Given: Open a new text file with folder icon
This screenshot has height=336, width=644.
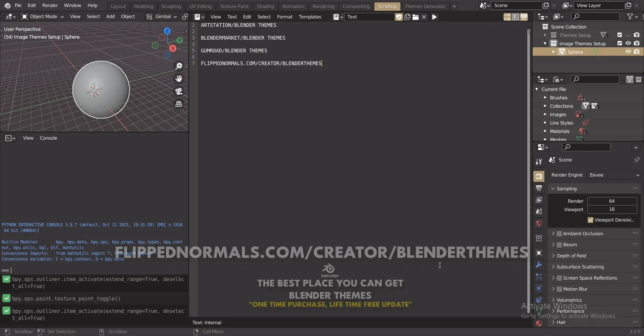Looking at the screenshot, I should [x=415, y=17].
